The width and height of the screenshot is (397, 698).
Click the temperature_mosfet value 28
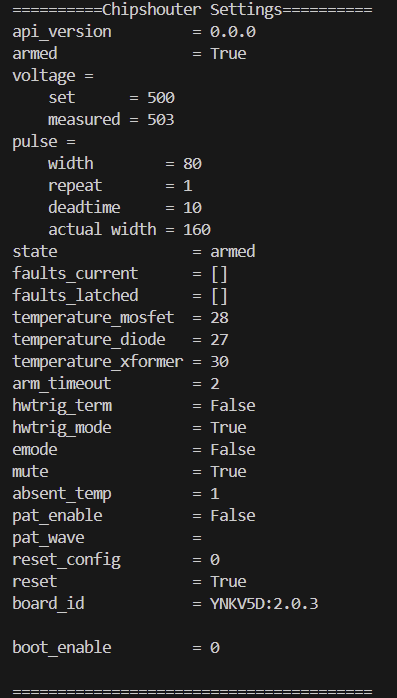(x=219, y=318)
